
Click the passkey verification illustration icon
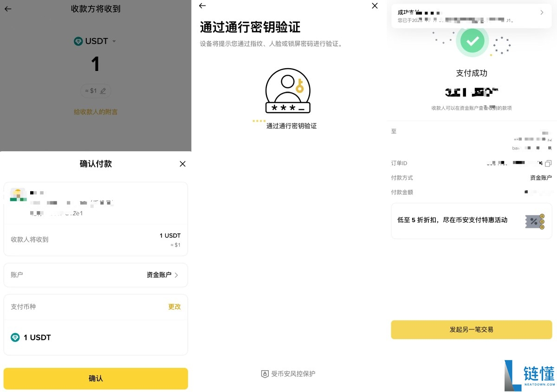click(287, 91)
